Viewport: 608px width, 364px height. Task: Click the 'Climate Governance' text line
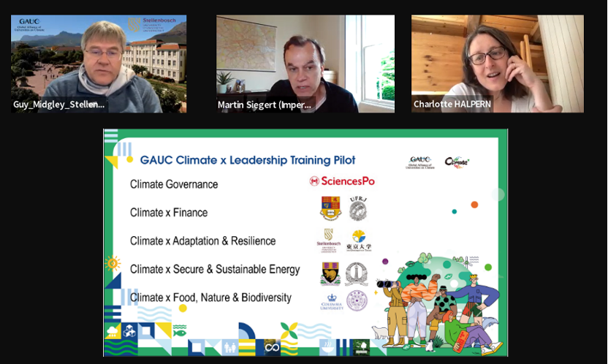click(x=174, y=184)
